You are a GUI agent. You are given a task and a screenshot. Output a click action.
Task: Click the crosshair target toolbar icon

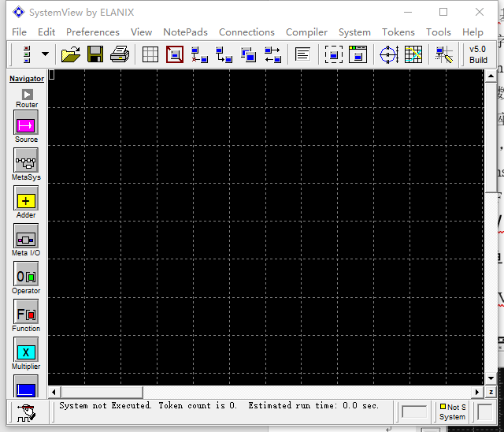[x=389, y=54]
